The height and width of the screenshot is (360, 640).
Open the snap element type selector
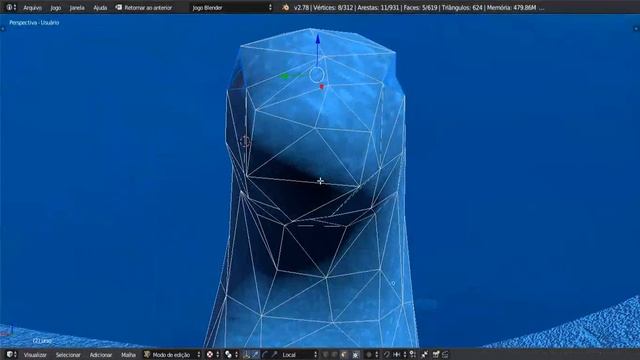(x=399, y=355)
